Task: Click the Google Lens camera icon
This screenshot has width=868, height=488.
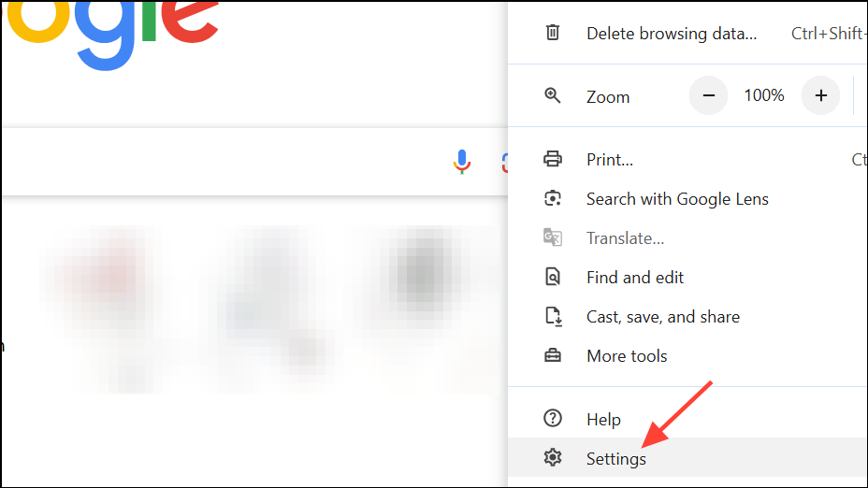Action: click(553, 198)
